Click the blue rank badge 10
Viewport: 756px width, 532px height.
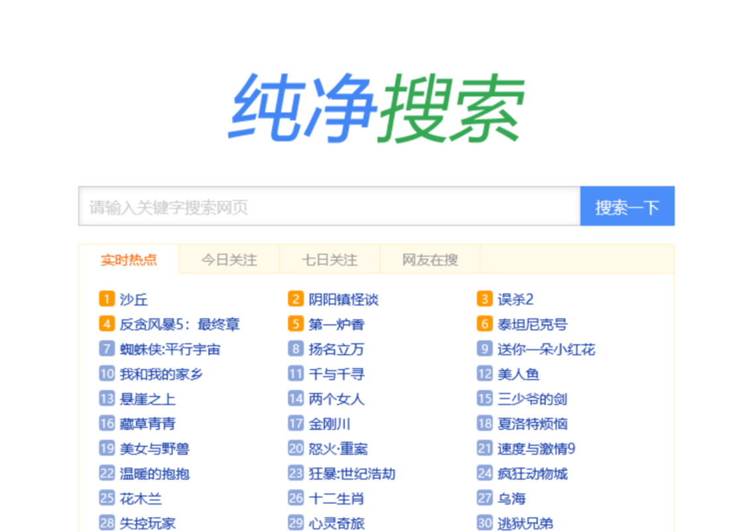pos(107,373)
